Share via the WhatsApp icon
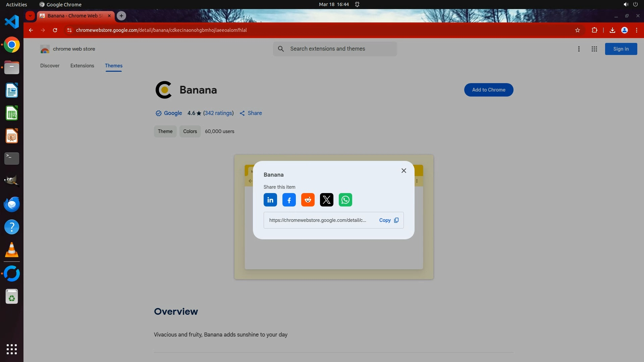The height and width of the screenshot is (362, 644). [x=345, y=200]
